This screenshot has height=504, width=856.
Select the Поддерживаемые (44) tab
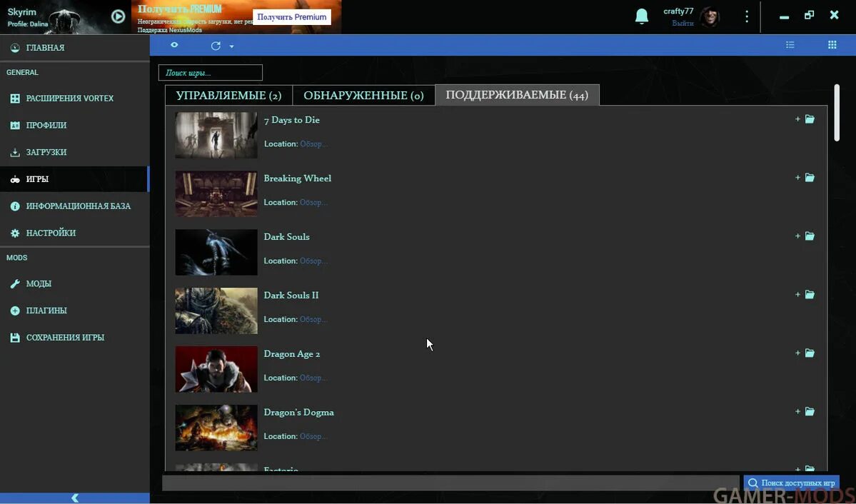point(517,94)
